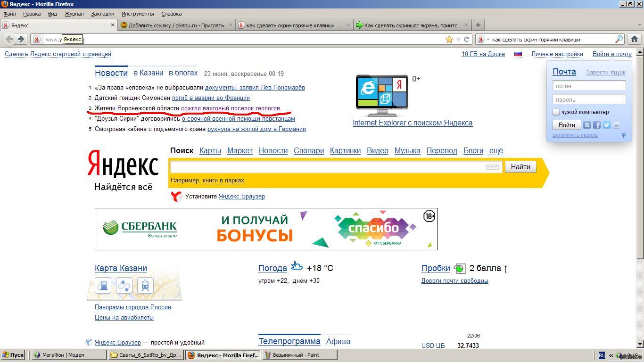Select the tram icon on Kazan map widget
Image resolution: width=644 pixels, height=362 pixels.
[145, 285]
